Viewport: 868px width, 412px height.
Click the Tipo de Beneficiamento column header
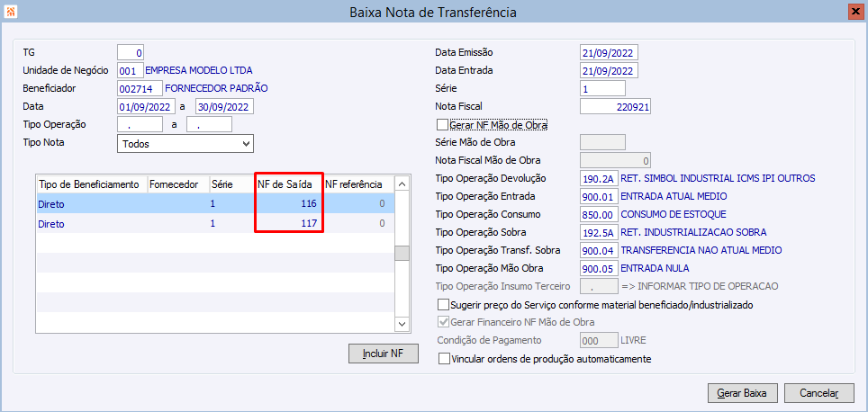point(92,184)
